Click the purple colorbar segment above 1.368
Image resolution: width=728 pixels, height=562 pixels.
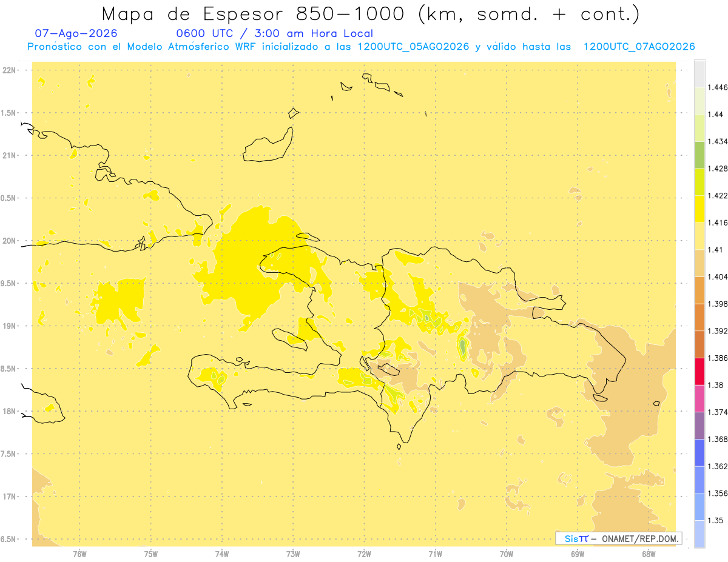pos(699,426)
